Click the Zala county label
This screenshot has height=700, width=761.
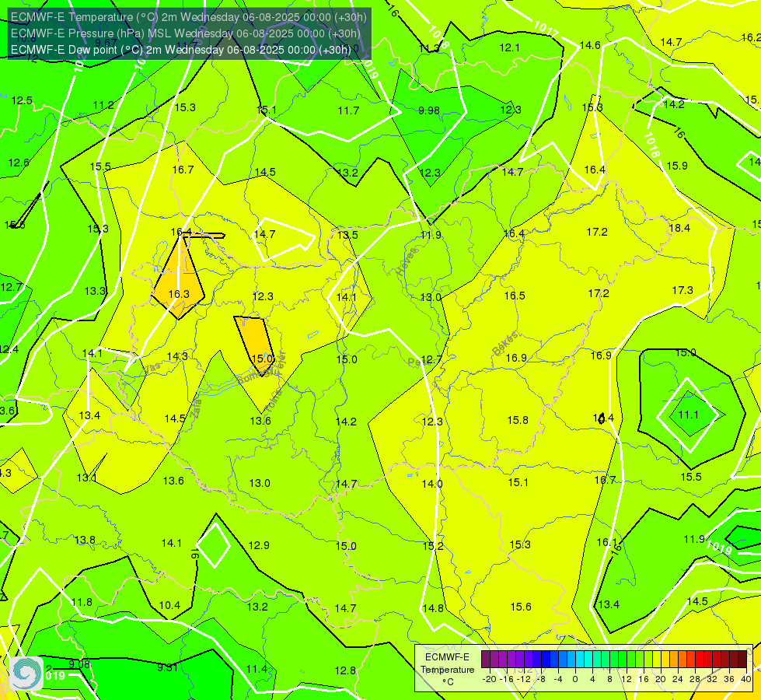click(x=196, y=409)
